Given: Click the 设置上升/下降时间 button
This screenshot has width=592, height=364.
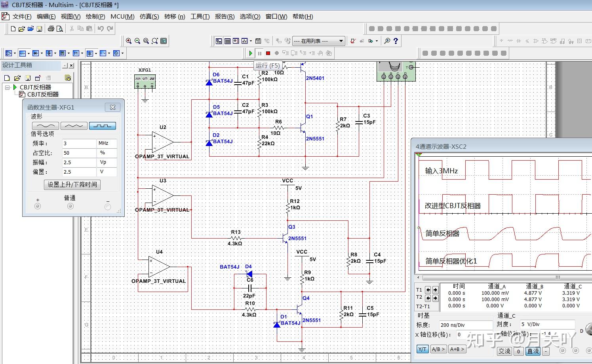Looking at the screenshot, I should pos(72,184).
